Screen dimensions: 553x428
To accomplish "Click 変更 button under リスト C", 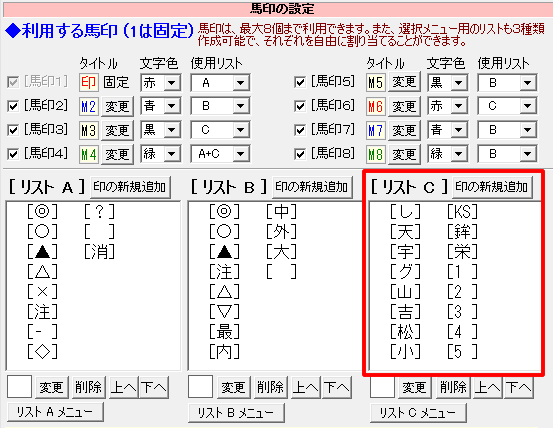I will pos(415,387).
